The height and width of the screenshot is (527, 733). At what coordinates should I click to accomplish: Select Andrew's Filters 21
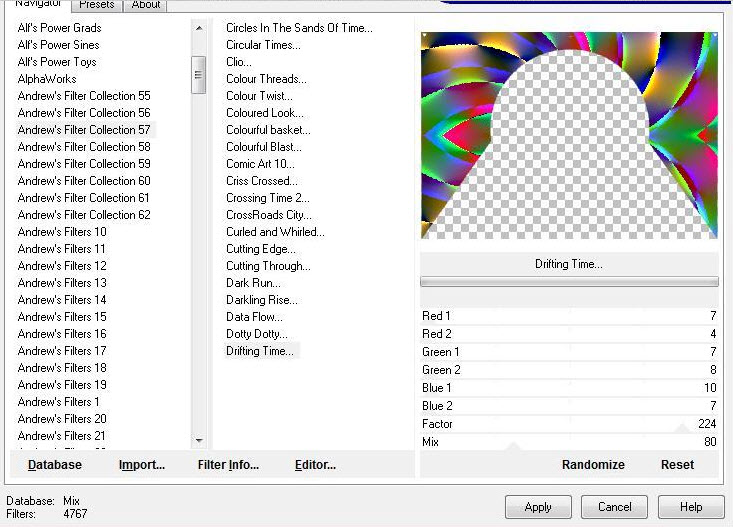click(x=62, y=436)
